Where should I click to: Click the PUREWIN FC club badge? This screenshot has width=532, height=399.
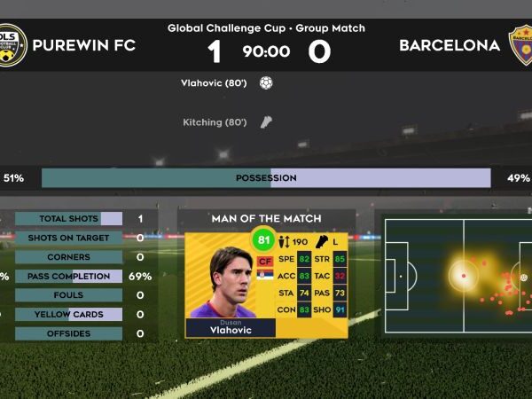12,45
